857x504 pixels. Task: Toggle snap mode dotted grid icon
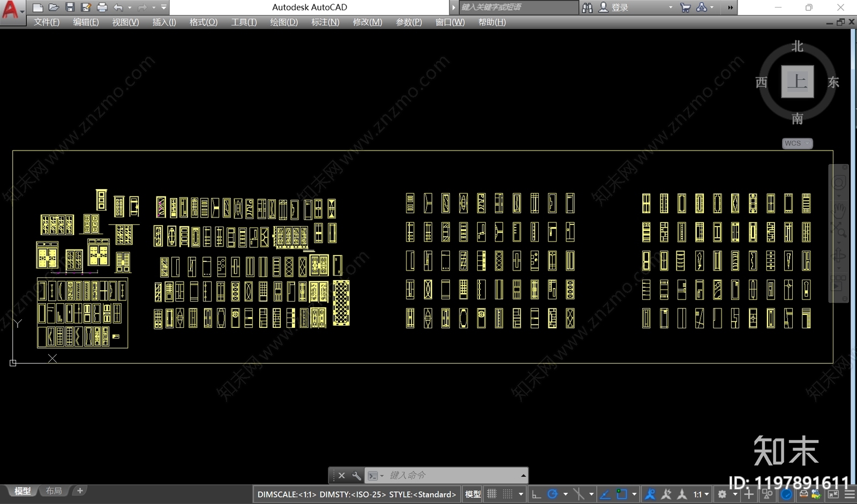[508, 494]
